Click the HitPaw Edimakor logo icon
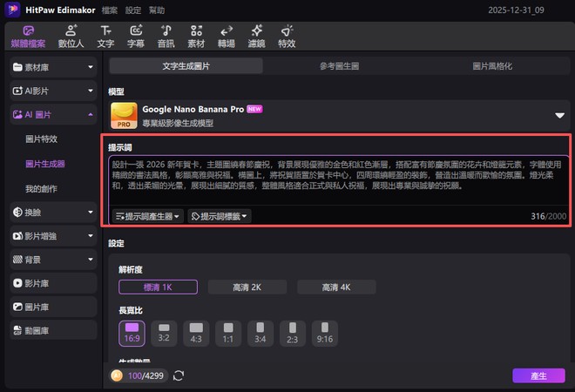Image resolution: width=575 pixels, height=392 pixels. tap(12, 10)
